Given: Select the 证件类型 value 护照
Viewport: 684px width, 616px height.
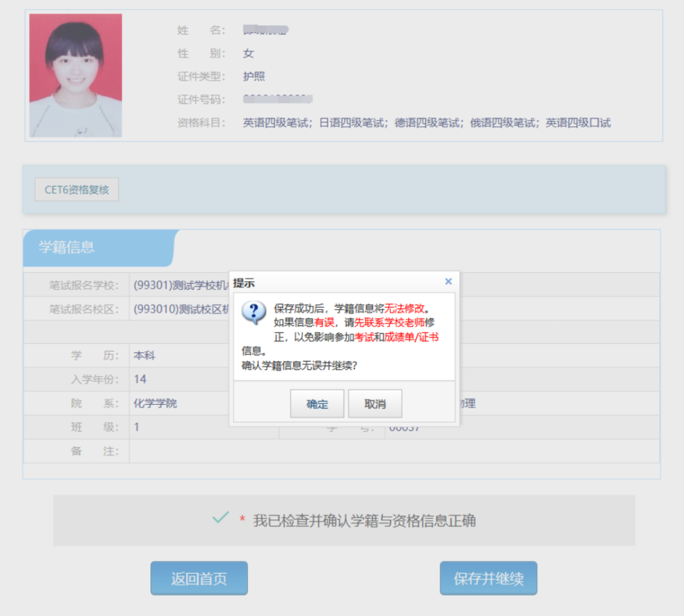Looking at the screenshot, I should [x=254, y=77].
